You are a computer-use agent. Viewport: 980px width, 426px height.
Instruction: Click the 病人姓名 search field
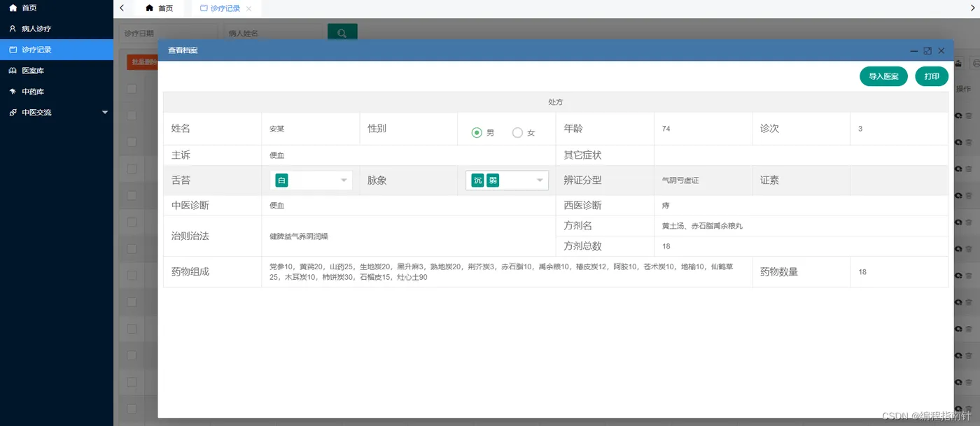coord(273,33)
